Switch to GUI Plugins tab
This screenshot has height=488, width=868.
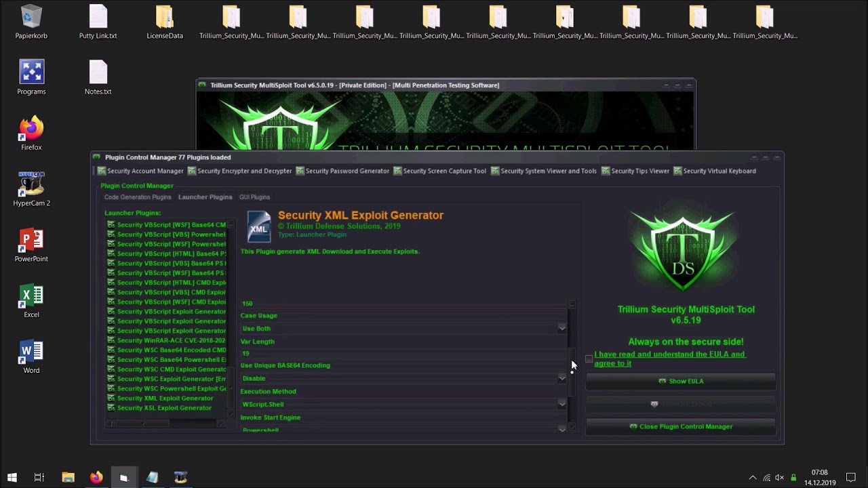(x=254, y=197)
